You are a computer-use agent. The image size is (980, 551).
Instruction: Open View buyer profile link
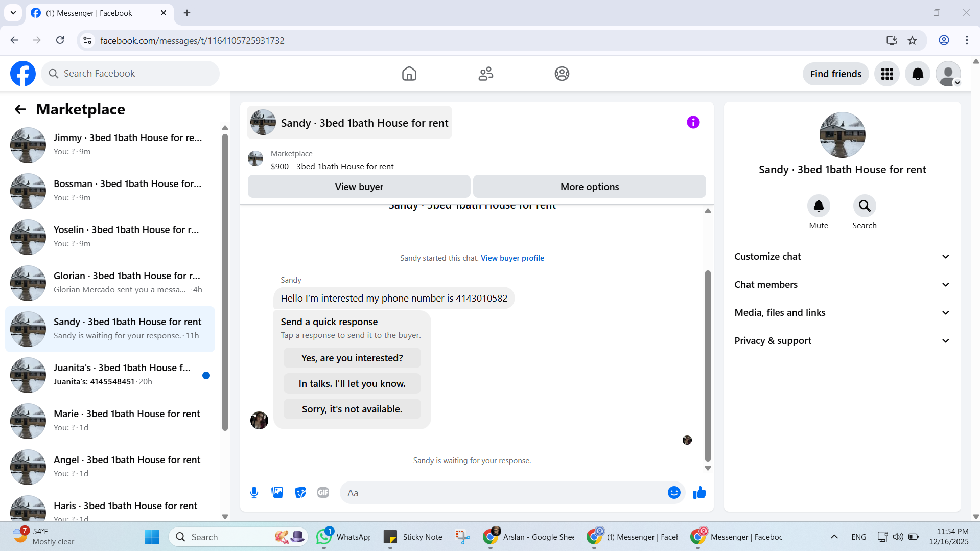tap(512, 258)
